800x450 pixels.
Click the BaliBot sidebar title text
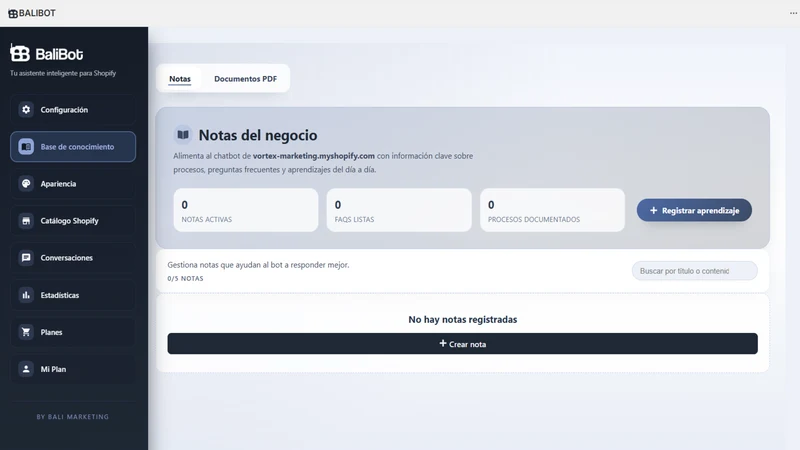59,54
